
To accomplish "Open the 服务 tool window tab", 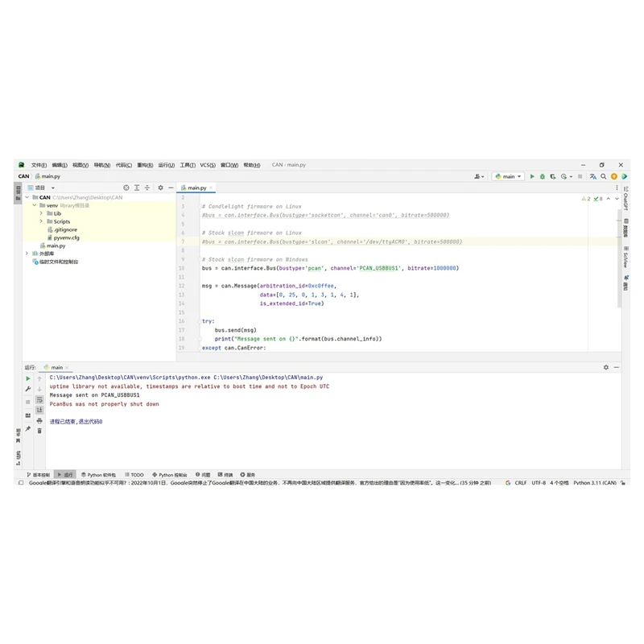I will coord(248,475).
